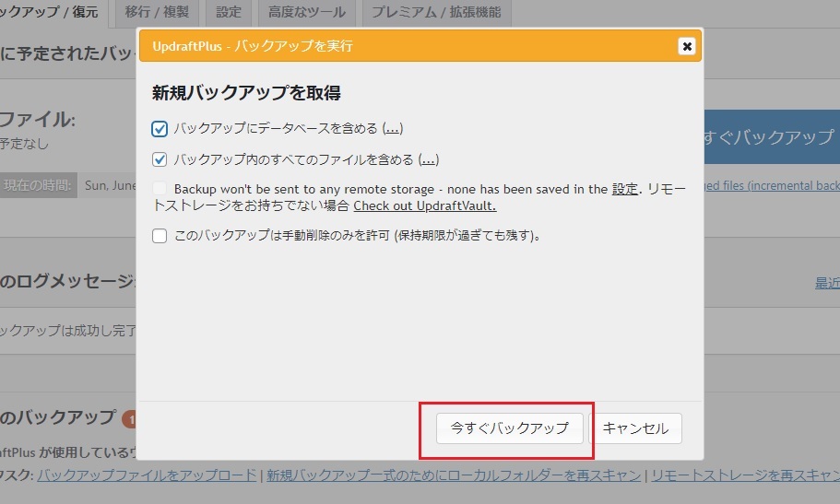Open the Check out UpdraftVault link

[x=424, y=206]
